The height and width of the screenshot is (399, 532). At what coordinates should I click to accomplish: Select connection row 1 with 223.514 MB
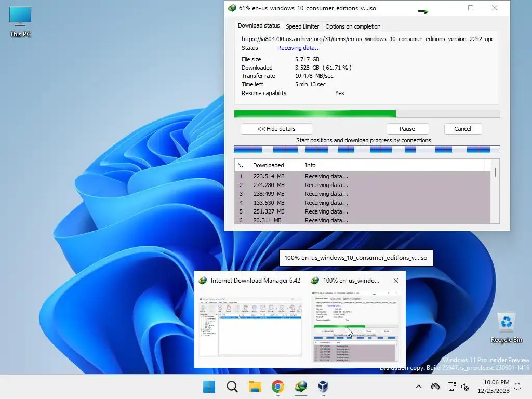pyautogui.click(x=362, y=176)
